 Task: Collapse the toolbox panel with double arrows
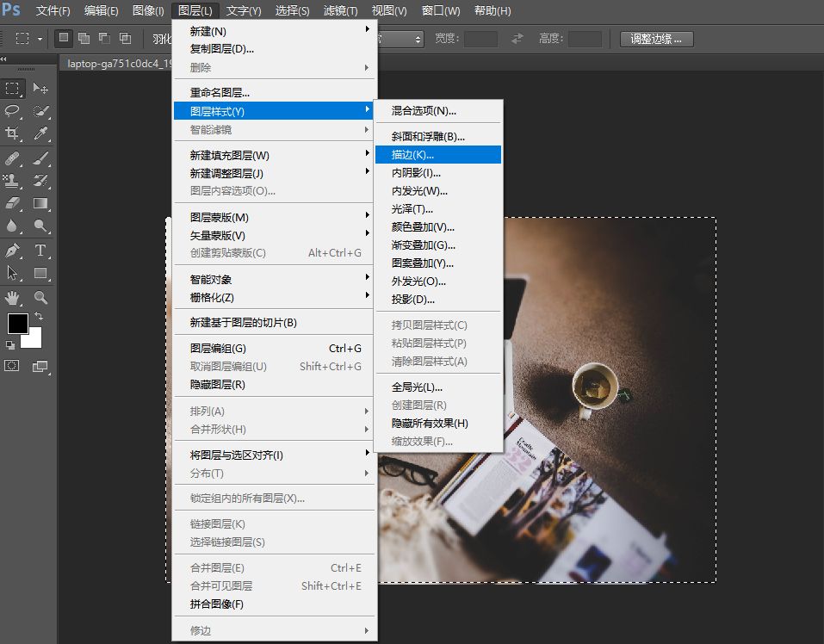click(x=3, y=59)
